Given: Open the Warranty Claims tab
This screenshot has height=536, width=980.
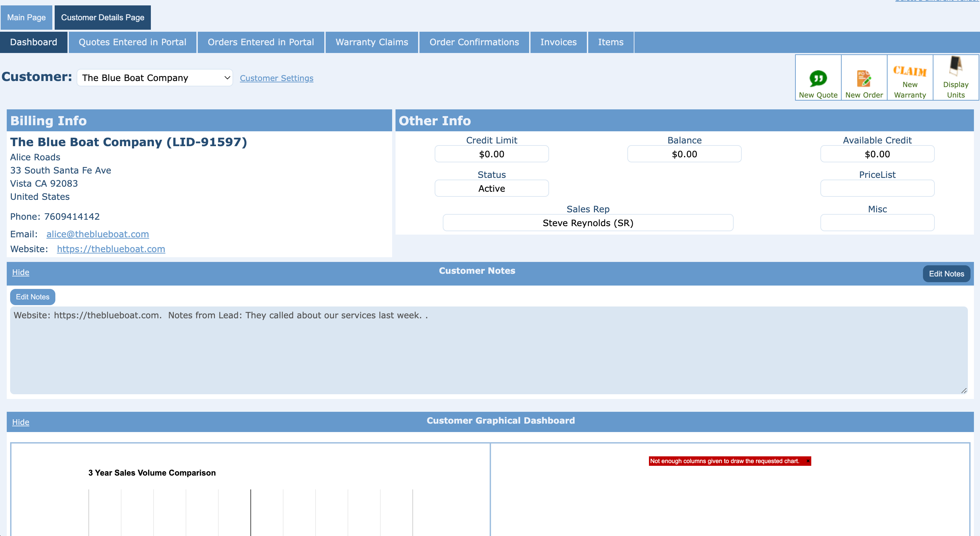Looking at the screenshot, I should click(x=371, y=42).
